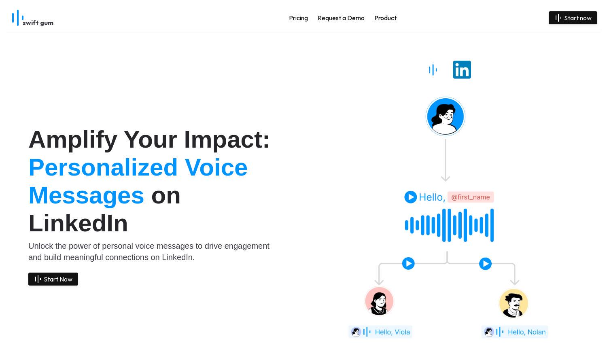Viewport: 607px width, 364px height.
Task: Click the small avatar icon in Viola chip
Action: [x=356, y=332]
